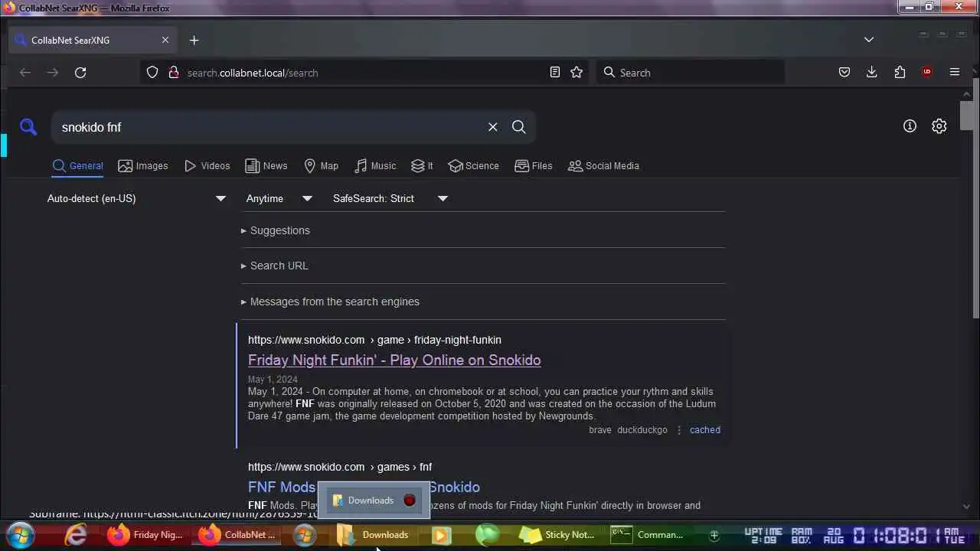
Task: Open Friday Night Funkin' Snokido result link
Action: pos(394,360)
